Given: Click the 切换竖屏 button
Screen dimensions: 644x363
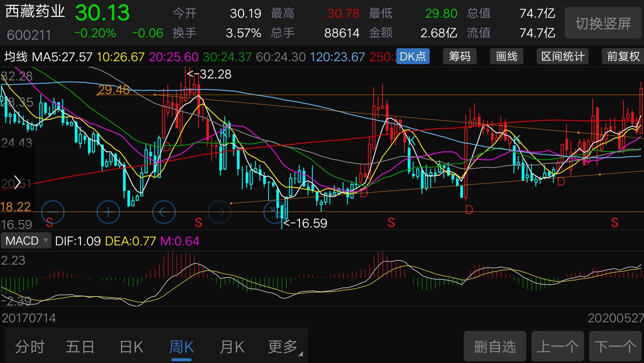Looking at the screenshot, I should (603, 23).
